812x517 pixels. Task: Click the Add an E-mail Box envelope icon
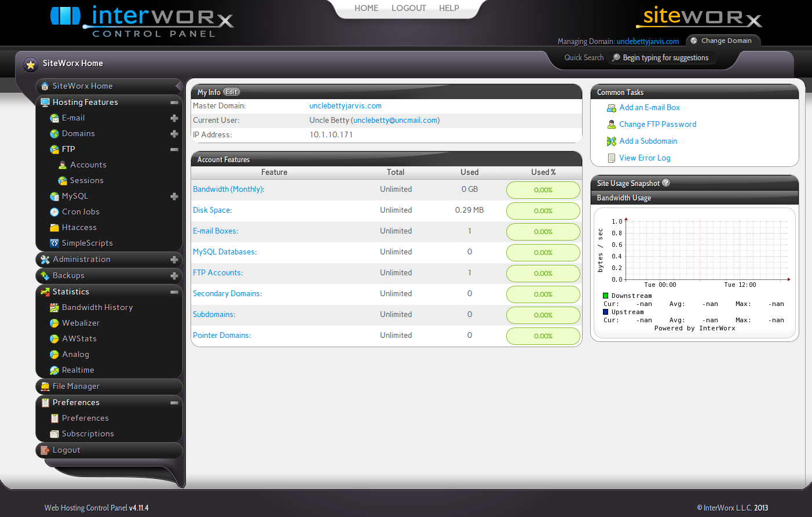(x=611, y=108)
